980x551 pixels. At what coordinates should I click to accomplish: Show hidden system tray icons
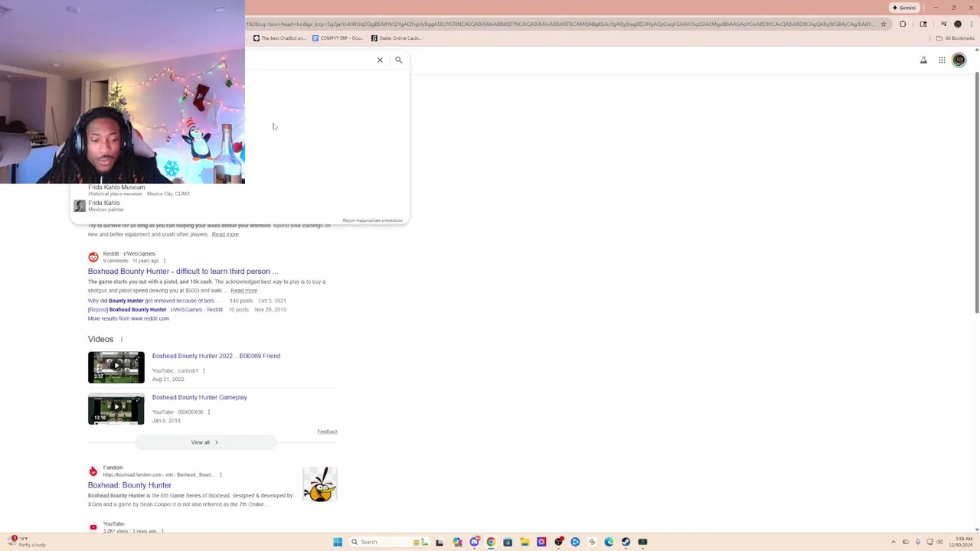893,542
